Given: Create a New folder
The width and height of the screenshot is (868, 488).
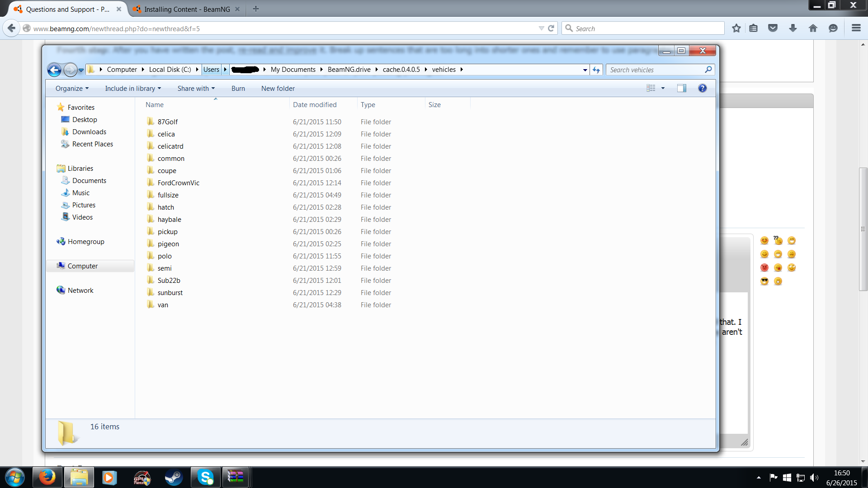Looking at the screenshot, I should point(278,89).
